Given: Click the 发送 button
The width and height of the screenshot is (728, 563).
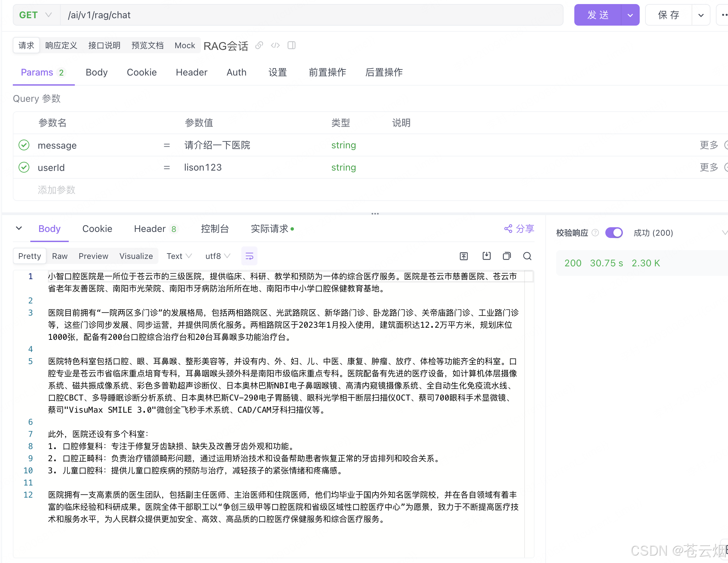Looking at the screenshot, I should [x=598, y=15].
